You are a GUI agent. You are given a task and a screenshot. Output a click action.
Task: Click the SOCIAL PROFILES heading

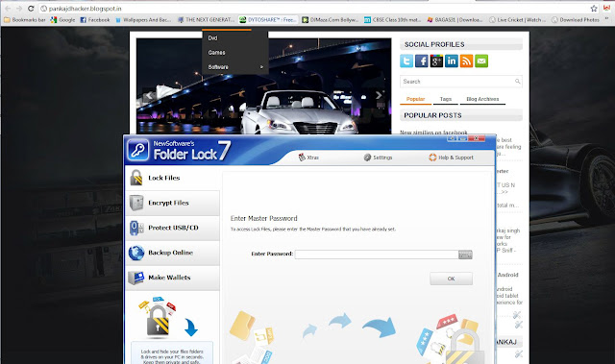(x=434, y=44)
